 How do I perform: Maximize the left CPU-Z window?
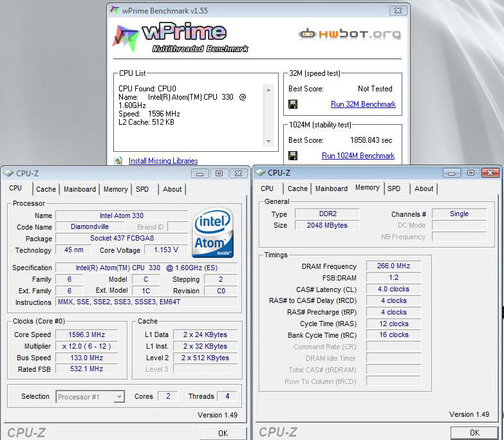tap(219, 174)
